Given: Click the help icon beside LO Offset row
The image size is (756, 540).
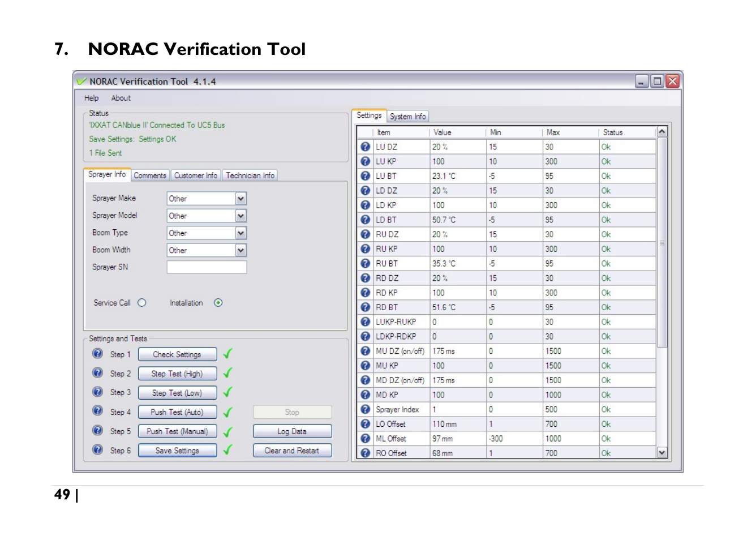Looking at the screenshot, I should point(366,424).
